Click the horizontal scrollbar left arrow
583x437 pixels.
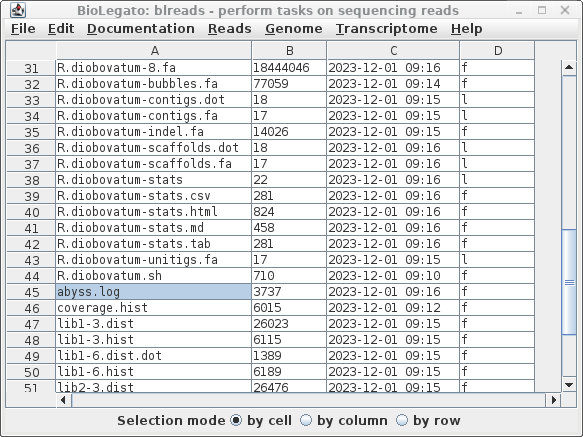[63, 400]
